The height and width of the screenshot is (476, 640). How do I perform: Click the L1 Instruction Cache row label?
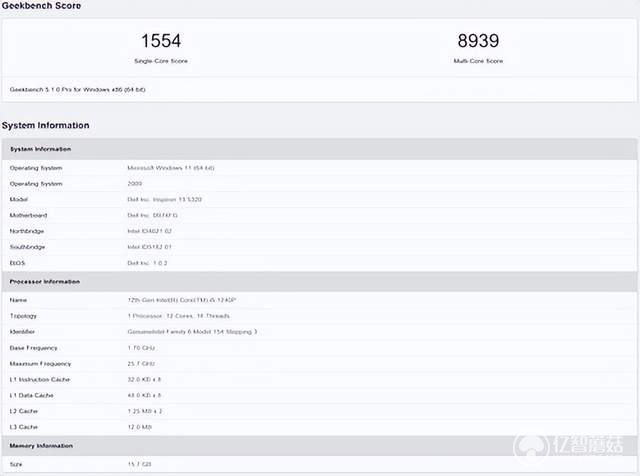40,380
